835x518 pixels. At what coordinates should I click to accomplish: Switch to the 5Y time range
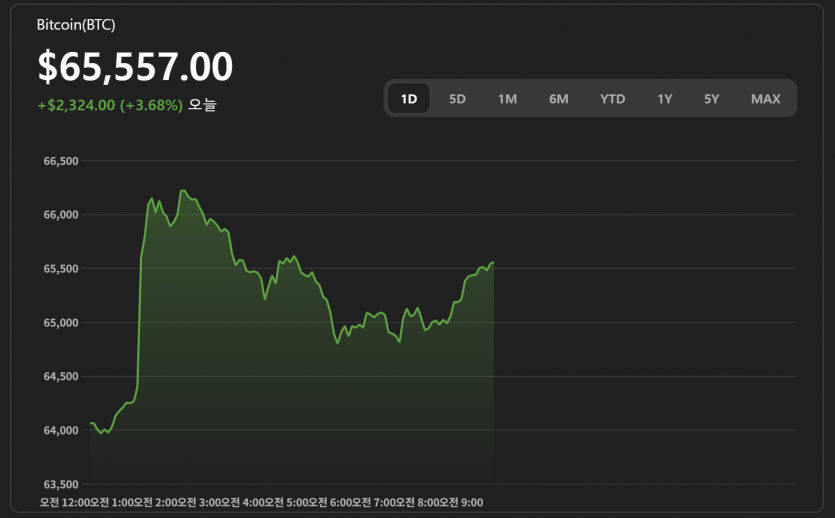click(x=711, y=99)
